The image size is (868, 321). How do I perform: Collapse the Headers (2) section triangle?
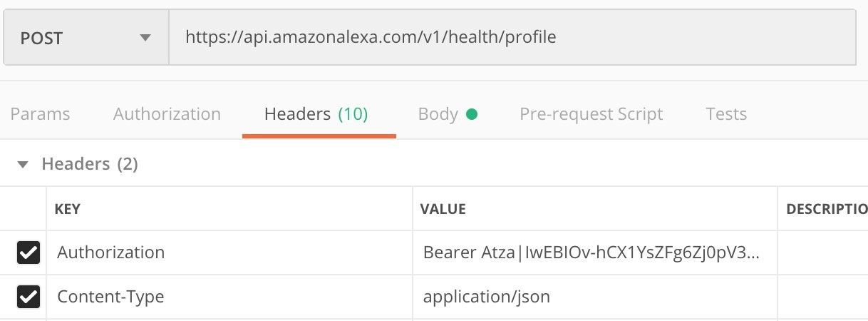(23, 165)
